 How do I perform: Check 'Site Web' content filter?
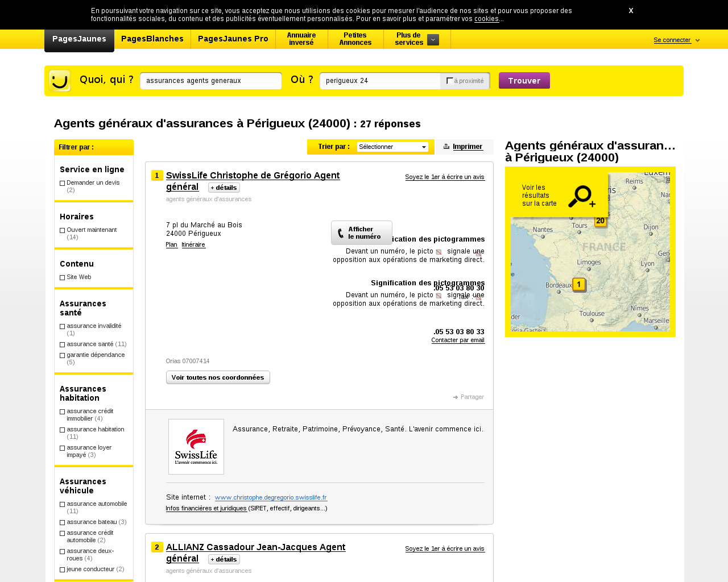tap(63, 277)
